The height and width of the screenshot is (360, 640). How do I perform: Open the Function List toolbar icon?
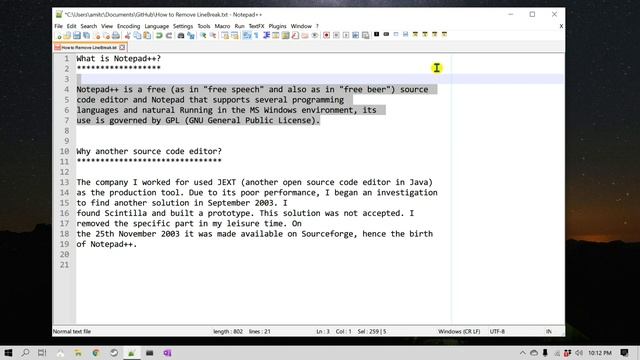coord(295,36)
